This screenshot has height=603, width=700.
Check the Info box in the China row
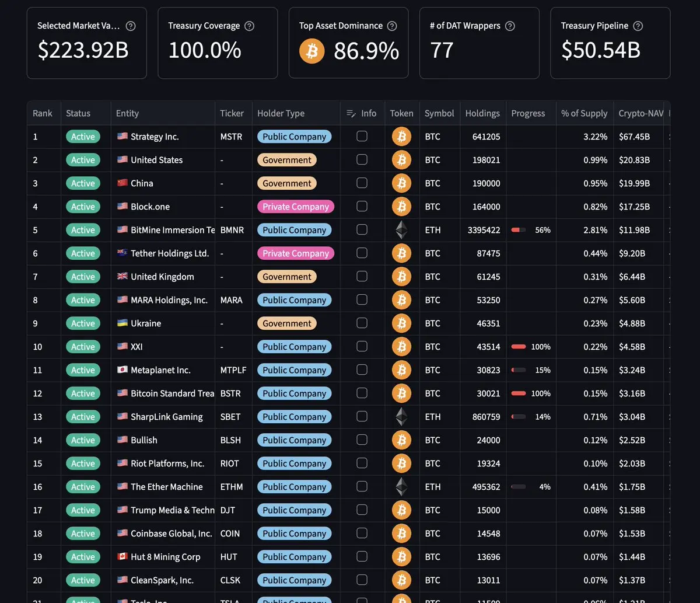tap(362, 183)
